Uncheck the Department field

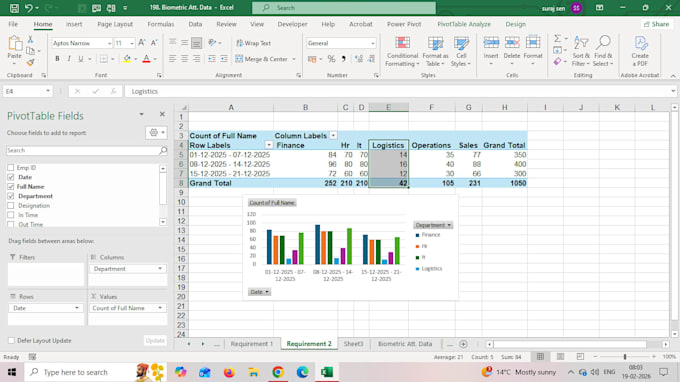[11, 196]
